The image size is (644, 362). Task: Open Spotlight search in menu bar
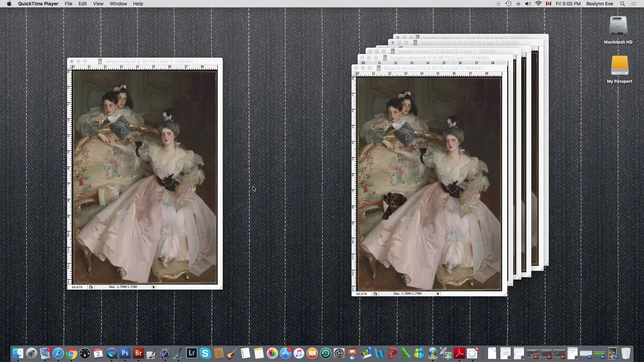(622, 4)
